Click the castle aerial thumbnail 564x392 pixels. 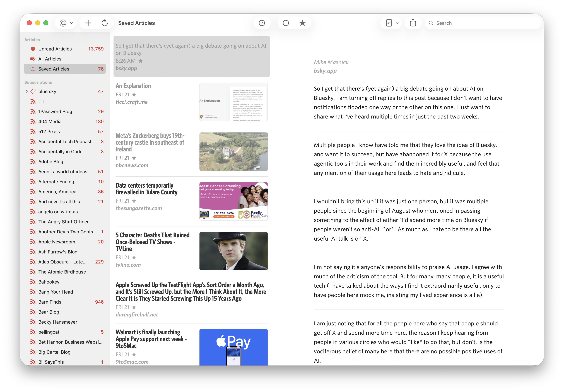click(234, 152)
